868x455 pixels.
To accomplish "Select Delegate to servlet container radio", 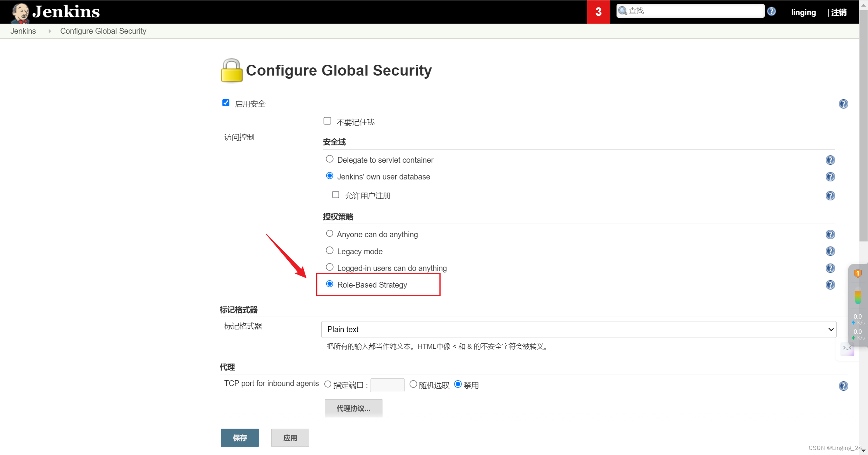I will click(x=330, y=159).
